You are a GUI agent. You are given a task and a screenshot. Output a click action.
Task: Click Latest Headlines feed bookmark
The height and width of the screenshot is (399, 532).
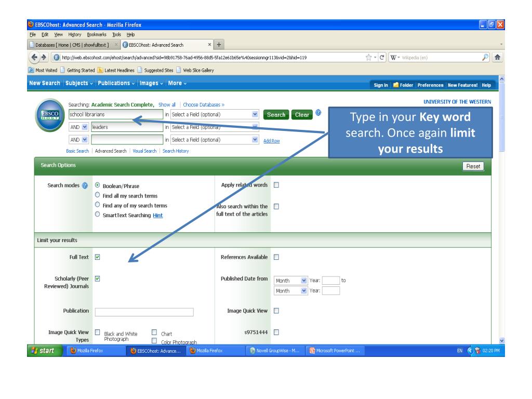tap(116, 70)
